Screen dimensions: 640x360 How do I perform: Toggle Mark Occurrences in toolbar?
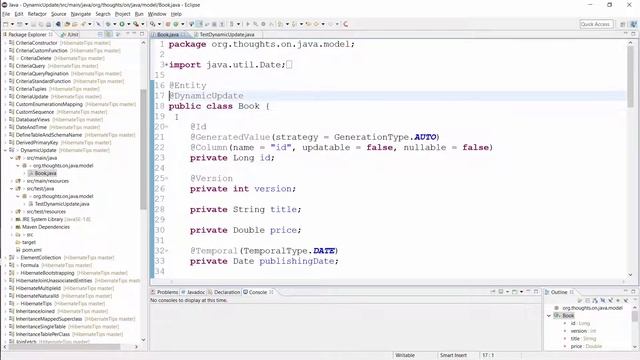tap(200, 24)
